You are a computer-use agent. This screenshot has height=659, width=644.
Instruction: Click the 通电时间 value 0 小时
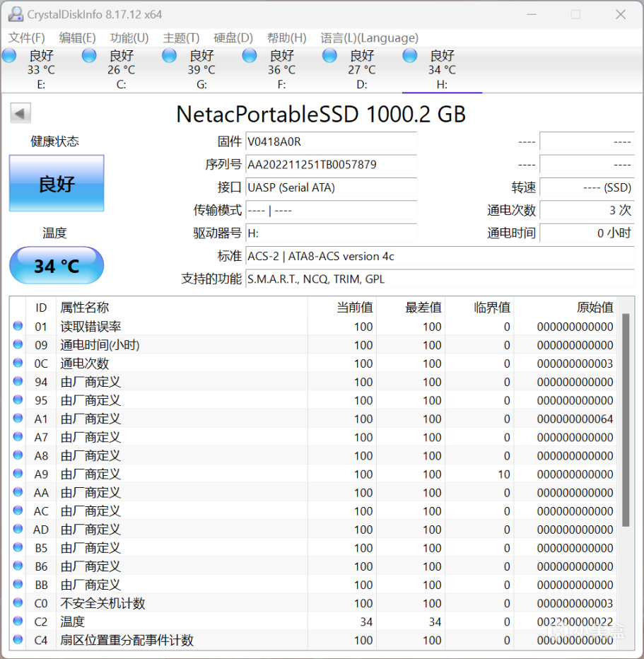(587, 233)
